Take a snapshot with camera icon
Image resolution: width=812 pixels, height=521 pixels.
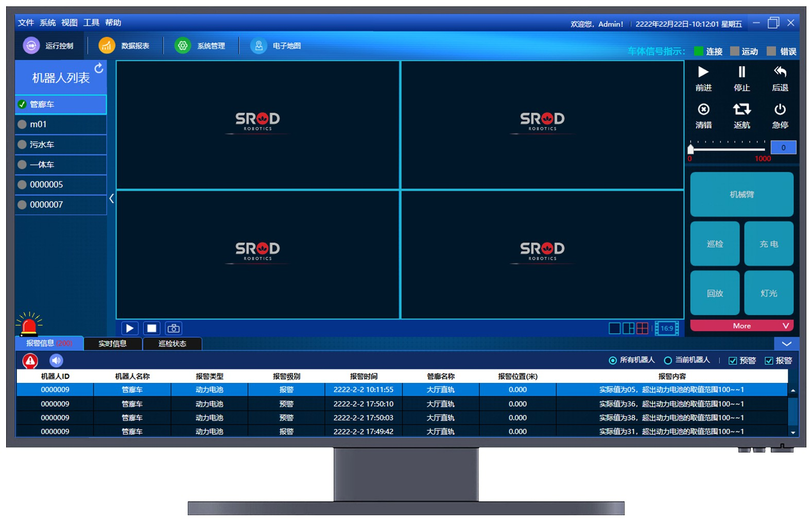point(174,328)
